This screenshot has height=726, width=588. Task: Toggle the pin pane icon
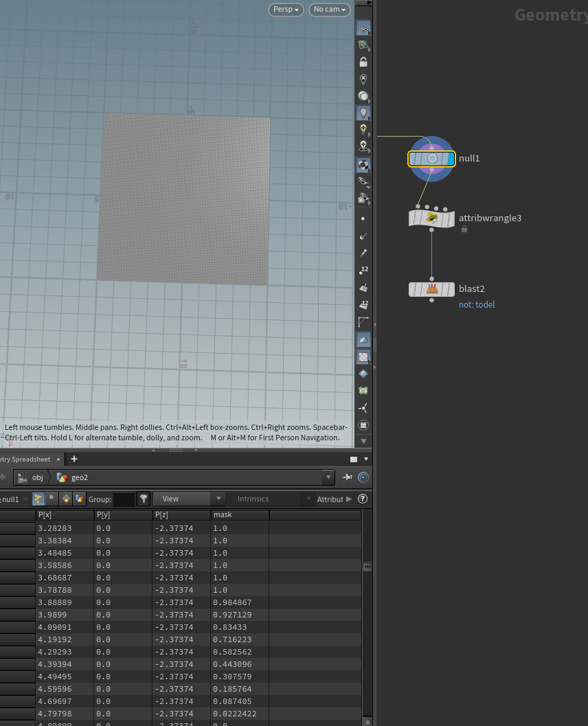coord(348,477)
